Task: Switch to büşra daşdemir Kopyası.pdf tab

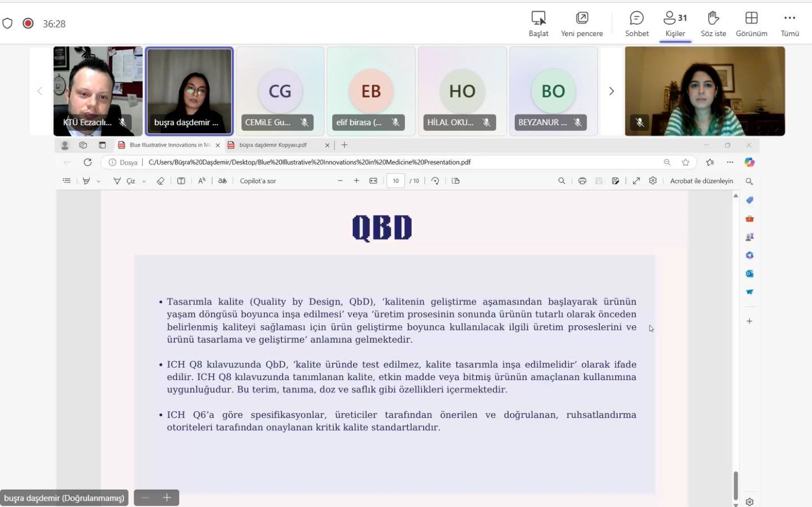Action: point(273,145)
